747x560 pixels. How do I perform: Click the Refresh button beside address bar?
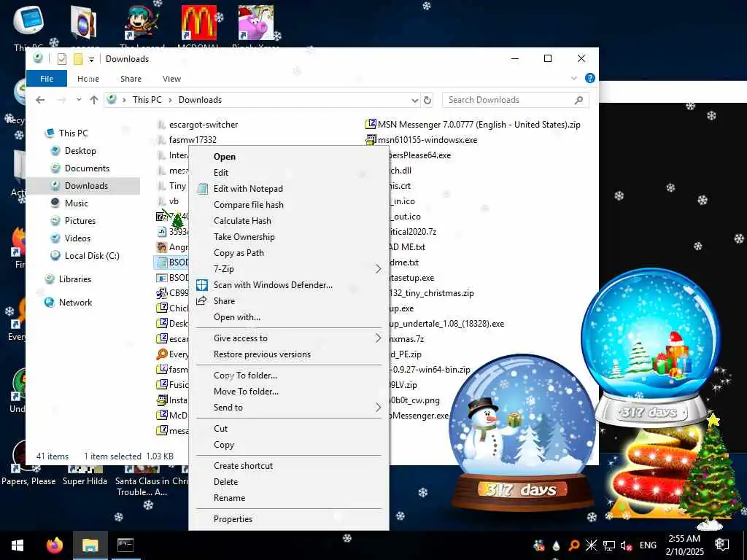click(x=427, y=100)
